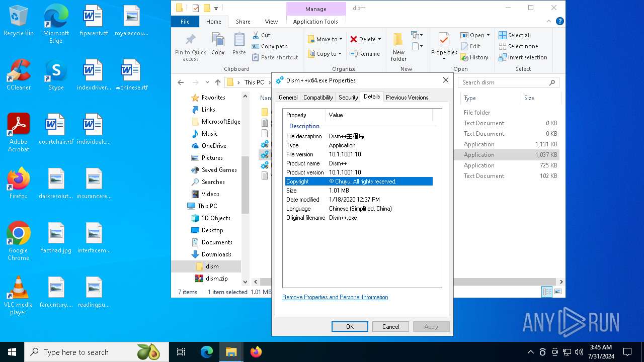Viewport: 644px width, 362px height.
Task: Click Invert selection in ribbon
Action: click(x=523, y=57)
